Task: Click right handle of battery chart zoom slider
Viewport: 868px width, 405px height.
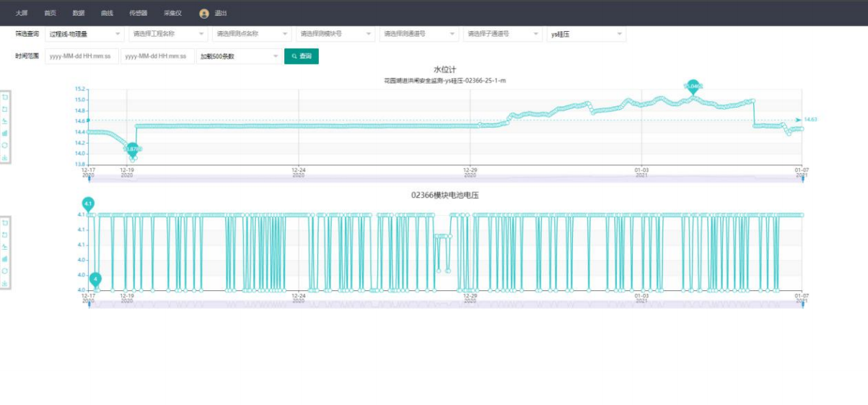Action: pos(803,304)
